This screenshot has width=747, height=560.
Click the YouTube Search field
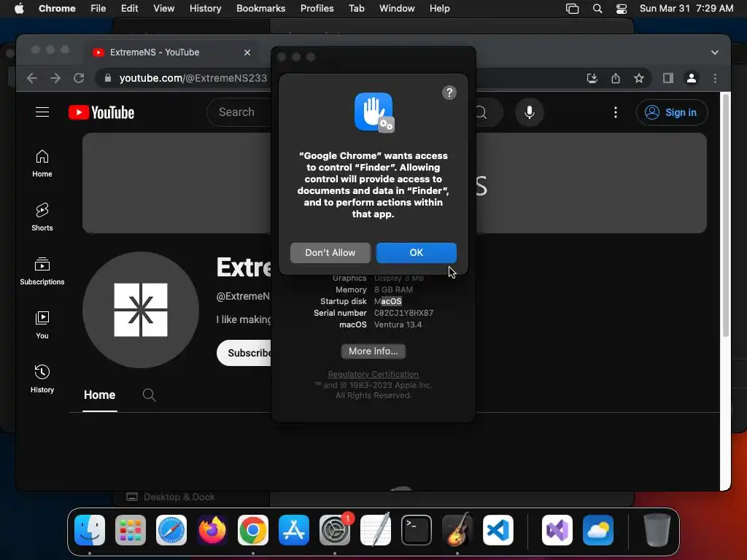click(x=239, y=112)
